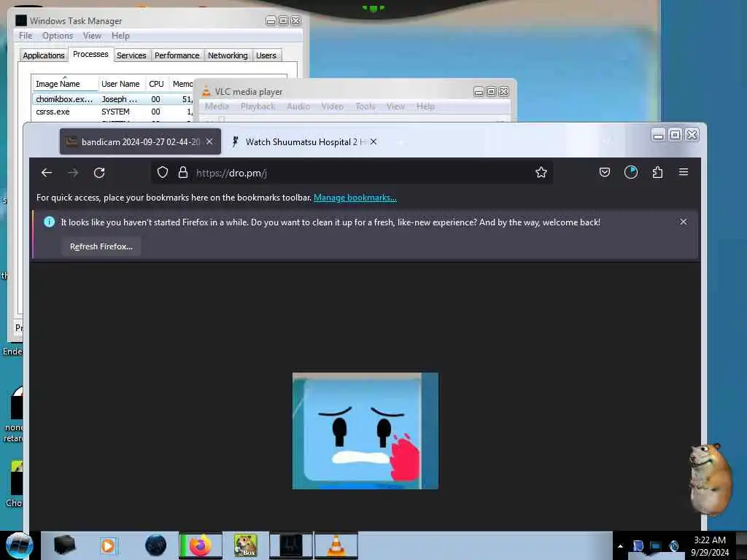747x560 pixels.
Task: Select the Processes tab in Task Manager
Action: click(90, 54)
